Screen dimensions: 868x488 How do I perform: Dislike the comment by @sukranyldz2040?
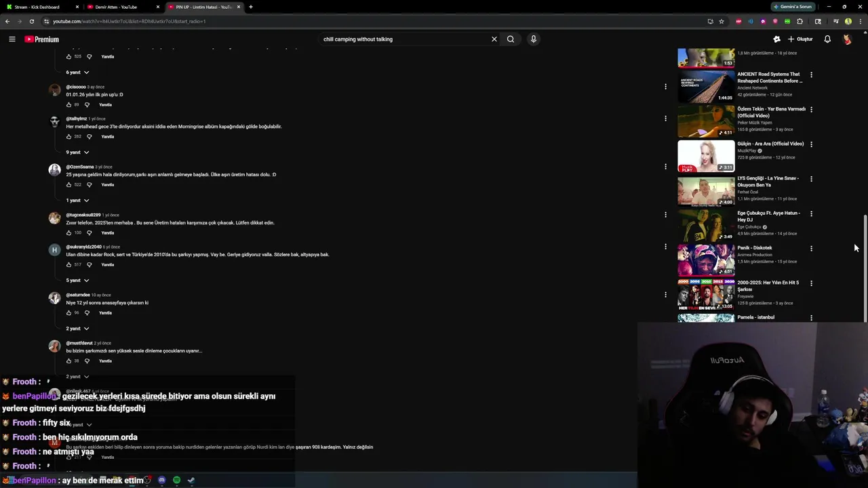[89, 265]
